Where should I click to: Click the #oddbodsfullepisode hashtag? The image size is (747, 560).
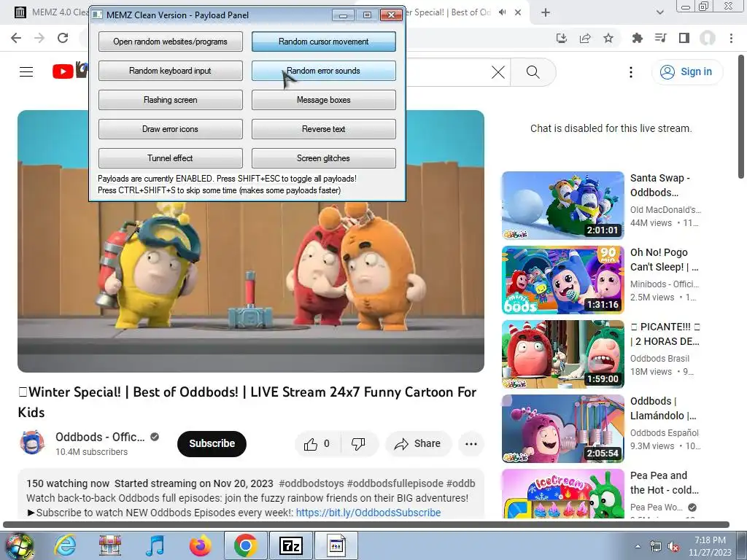pyautogui.click(x=395, y=483)
